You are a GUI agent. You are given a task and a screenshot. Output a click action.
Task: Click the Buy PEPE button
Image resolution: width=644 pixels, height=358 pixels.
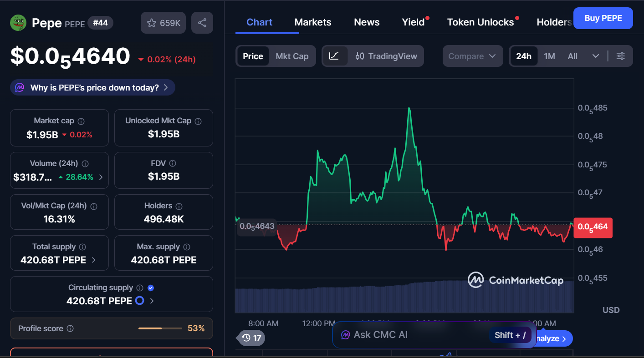(x=603, y=18)
